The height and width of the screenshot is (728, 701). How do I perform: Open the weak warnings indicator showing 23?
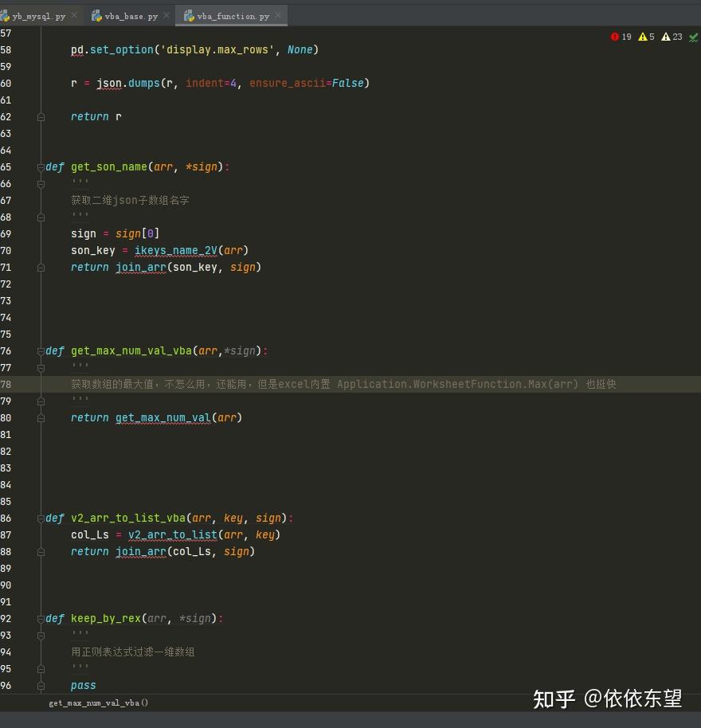click(672, 37)
